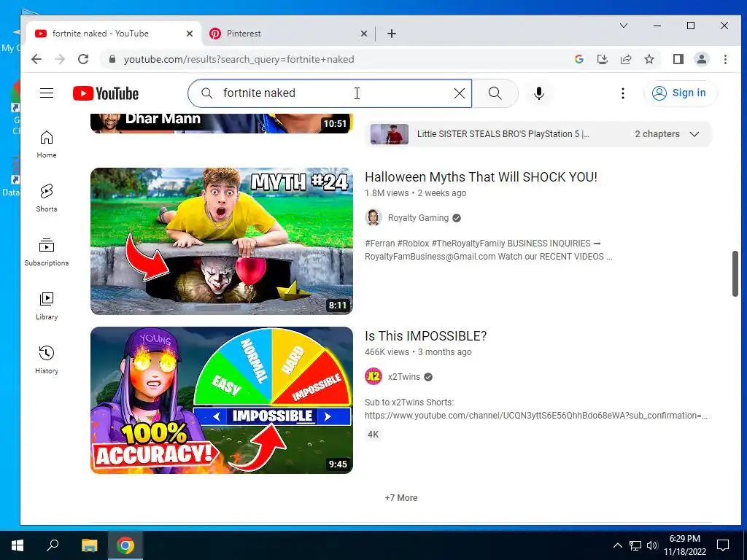Viewport: 747px width, 560px height.
Task: Open Windows taskbar search
Action: tap(53, 545)
